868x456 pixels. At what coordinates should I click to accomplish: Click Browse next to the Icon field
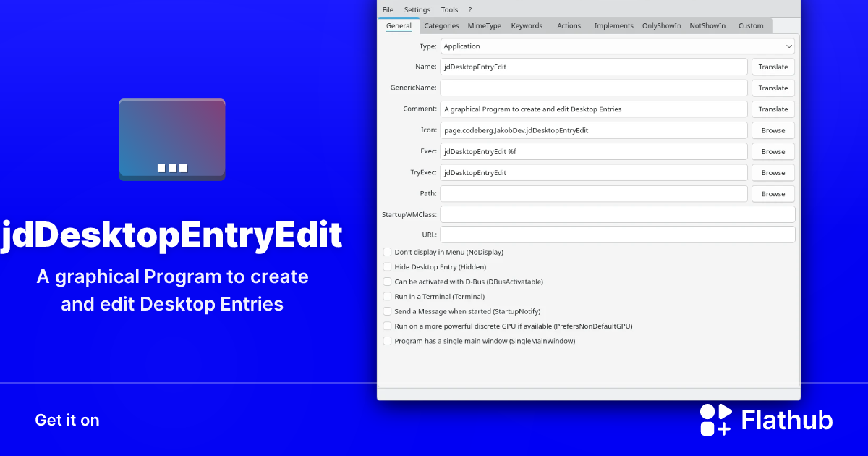773,130
